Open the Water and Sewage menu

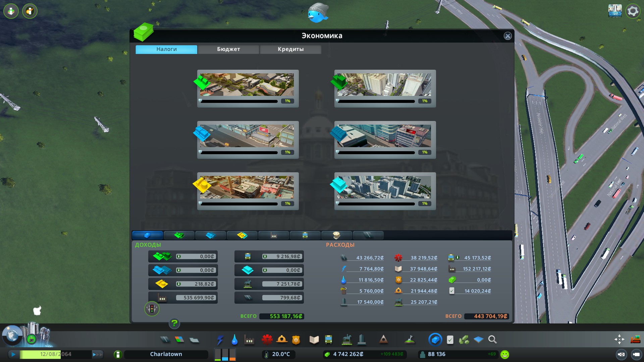pyautogui.click(x=234, y=340)
